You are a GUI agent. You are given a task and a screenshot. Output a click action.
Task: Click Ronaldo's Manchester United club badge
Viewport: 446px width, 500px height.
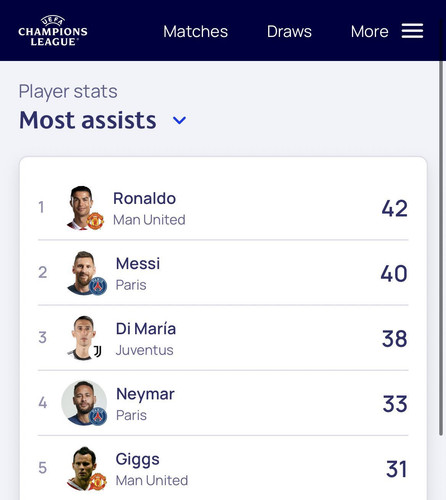[x=95, y=221]
